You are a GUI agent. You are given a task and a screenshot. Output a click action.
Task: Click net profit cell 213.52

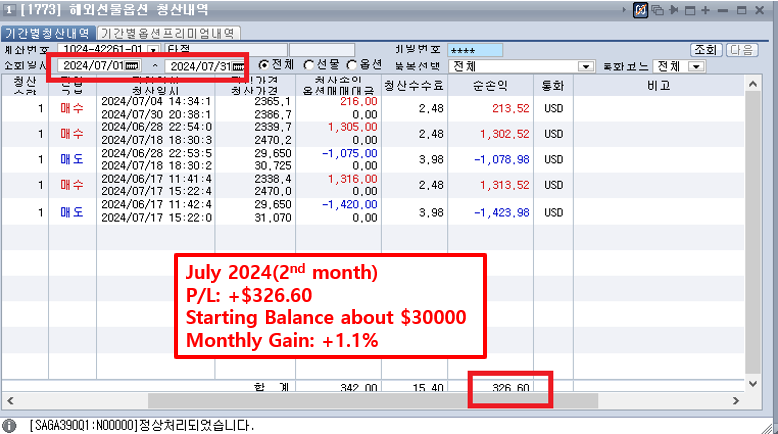[x=511, y=108]
